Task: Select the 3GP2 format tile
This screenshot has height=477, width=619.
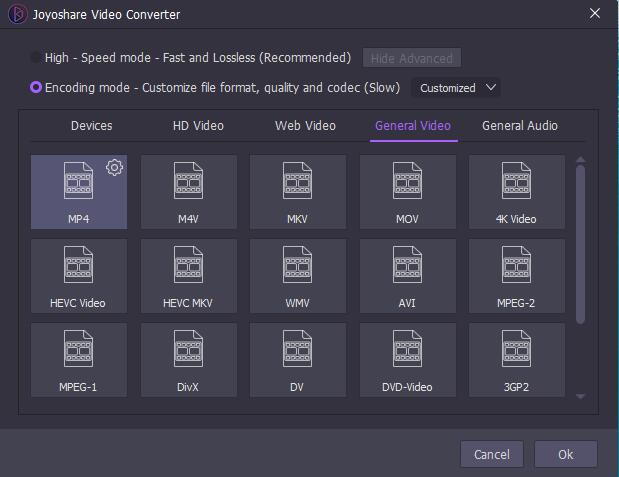Action: tap(517, 360)
